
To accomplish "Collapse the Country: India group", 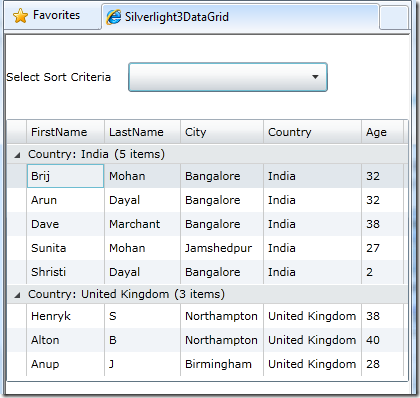I will click(17, 155).
